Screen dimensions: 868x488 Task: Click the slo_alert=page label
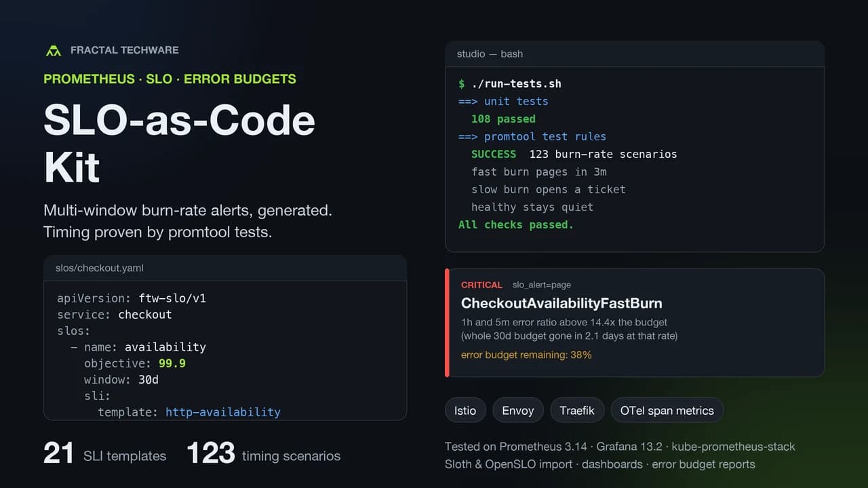coord(542,285)
